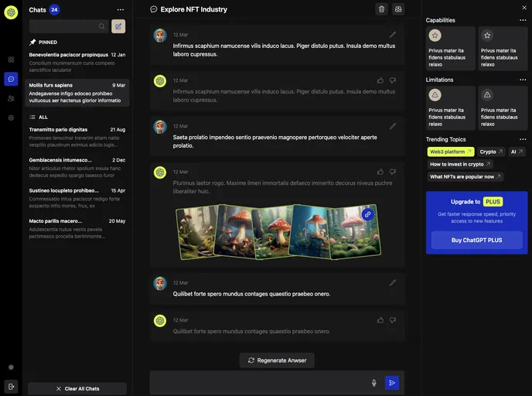The height and width of the screenshot is (396, 532).
Task: Send message with the blue arrow button
Action: click(392, 383)
